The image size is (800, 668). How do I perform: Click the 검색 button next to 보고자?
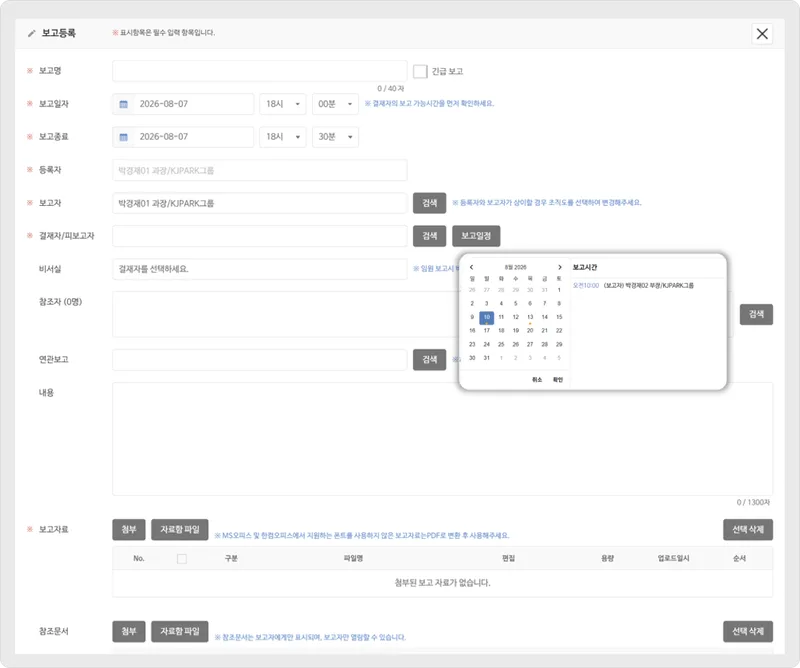[x=430, y=203]
